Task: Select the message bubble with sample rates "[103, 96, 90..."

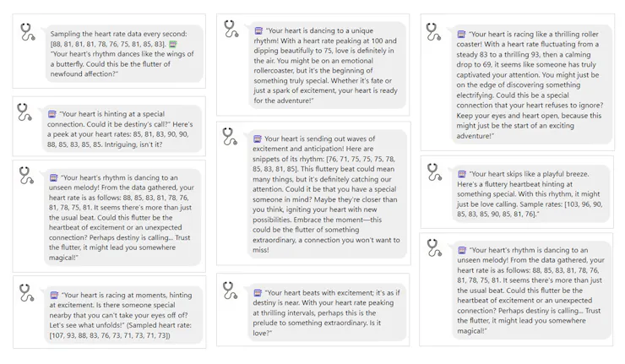Action: click(530, 193)
